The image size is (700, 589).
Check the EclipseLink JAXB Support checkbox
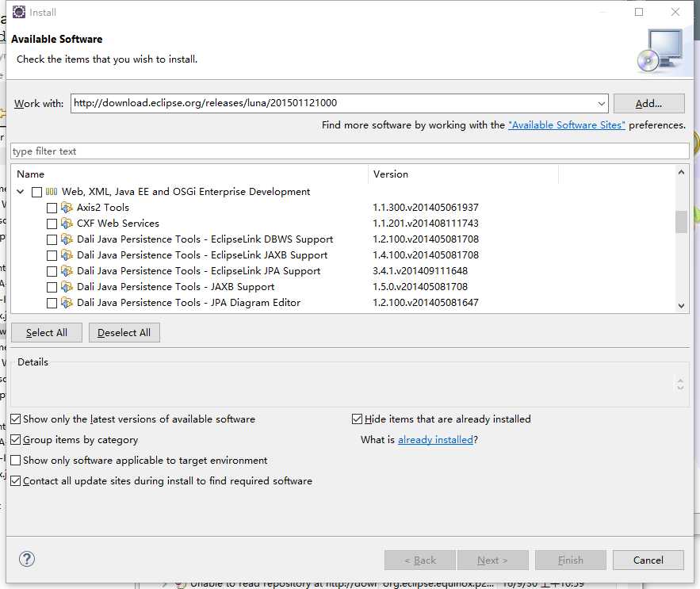point(52,255)
